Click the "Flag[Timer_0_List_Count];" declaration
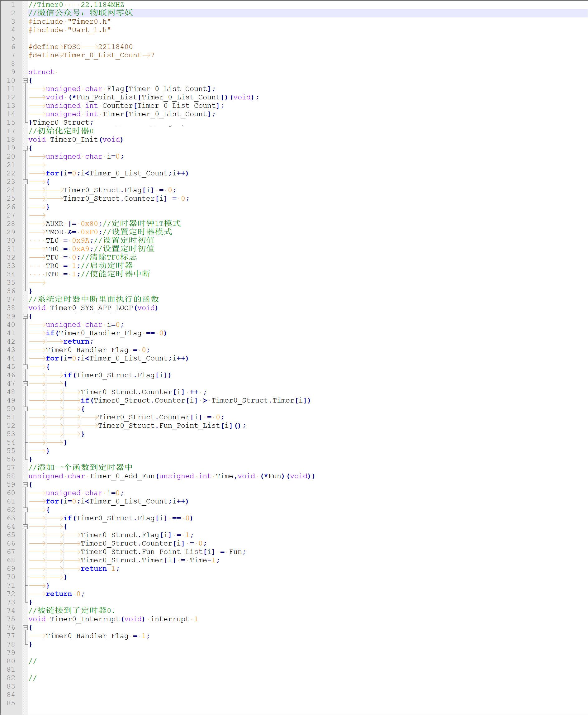The width and height of the screenshot is (588, 715). pyautogui.click(x=161, y=89)
